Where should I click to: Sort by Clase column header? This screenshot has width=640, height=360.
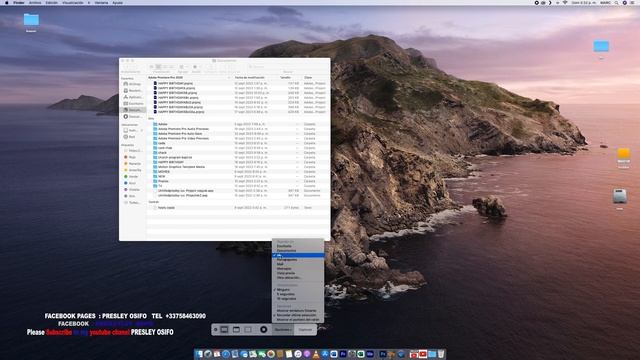pyautogui.click(x=308, y=77)
